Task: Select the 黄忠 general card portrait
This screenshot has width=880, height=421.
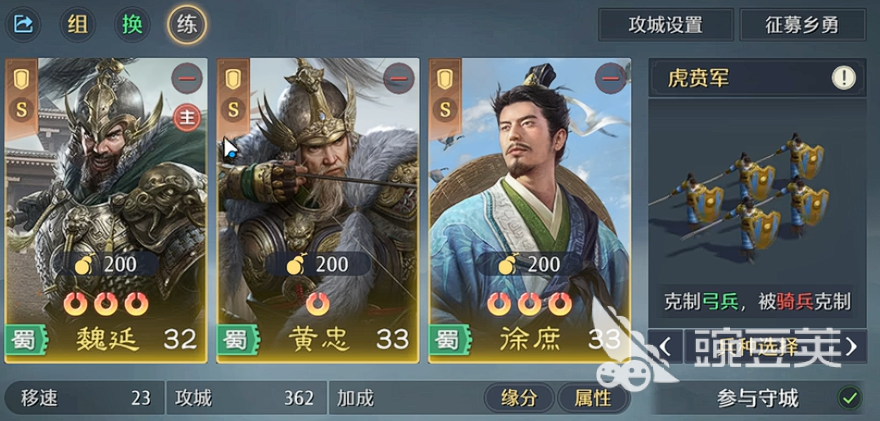Action: pos(318,210)
